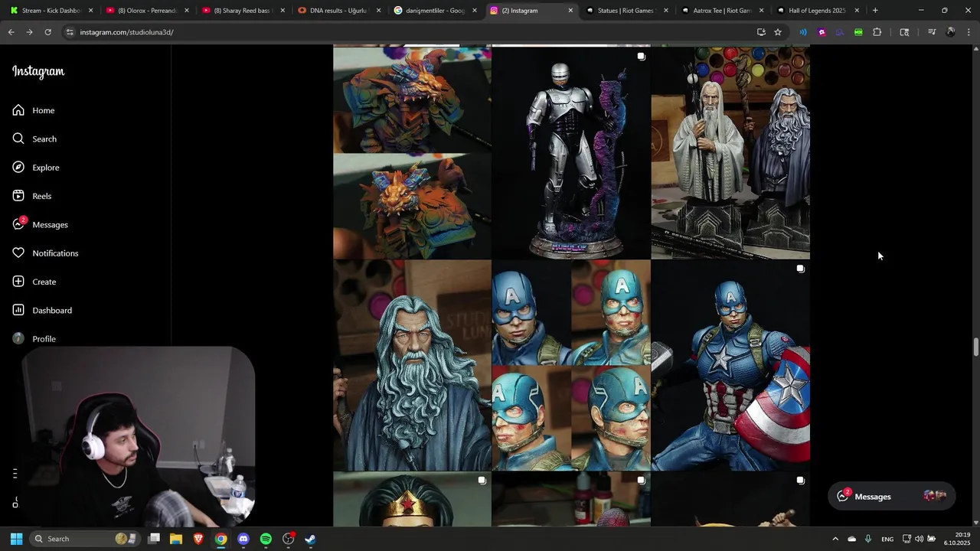This screenshot has width=980, height=551.
Task: Open the Captain America four-face collage post
Action: point(571,365)
